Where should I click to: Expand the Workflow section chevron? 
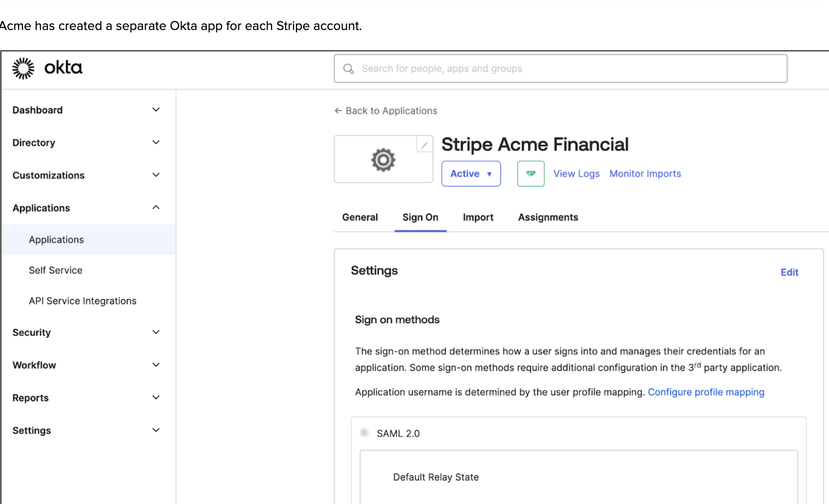(156, 365)
